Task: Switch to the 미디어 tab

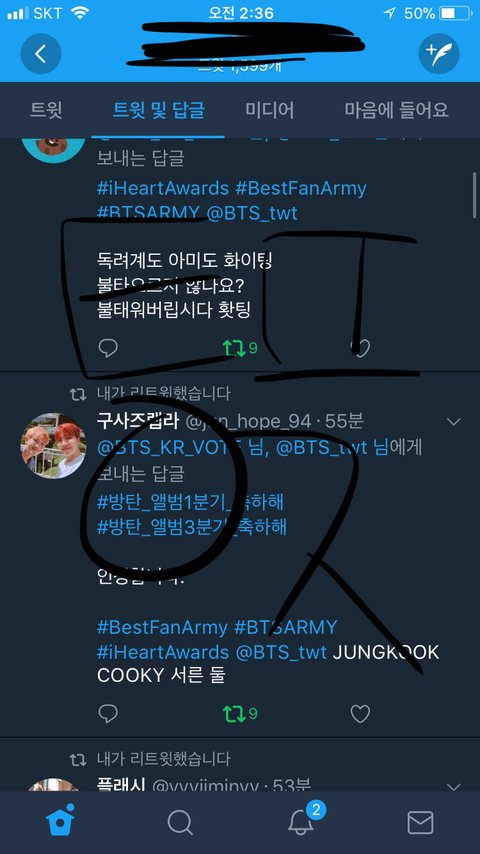Action: [270, 110]
